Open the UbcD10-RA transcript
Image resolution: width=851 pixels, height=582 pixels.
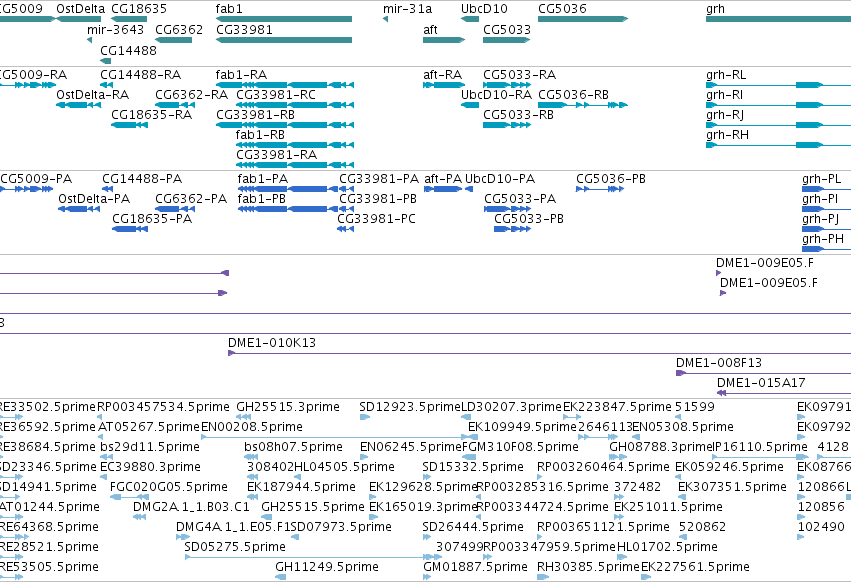[x=470, y=105]
